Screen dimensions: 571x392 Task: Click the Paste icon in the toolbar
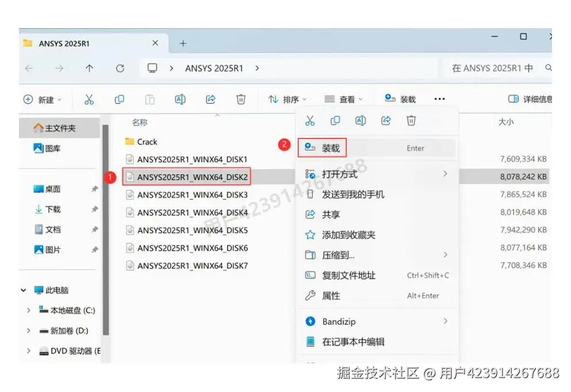point(150,99)
